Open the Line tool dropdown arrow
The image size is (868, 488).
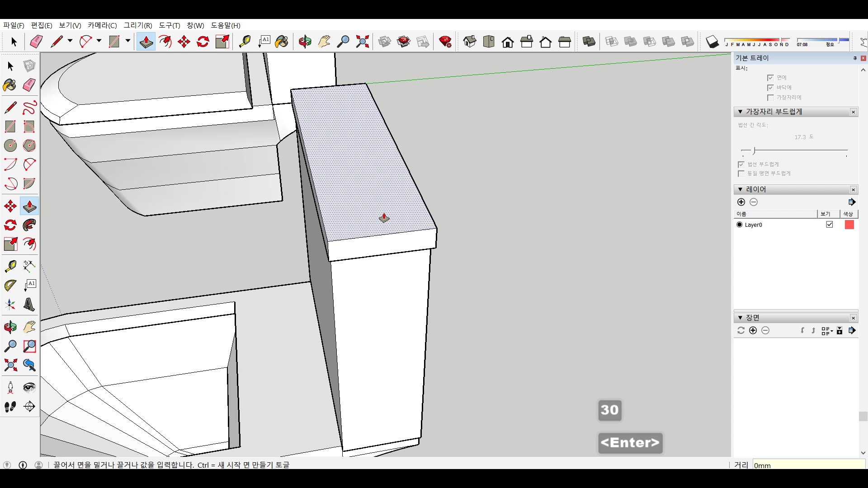[70, 41]
